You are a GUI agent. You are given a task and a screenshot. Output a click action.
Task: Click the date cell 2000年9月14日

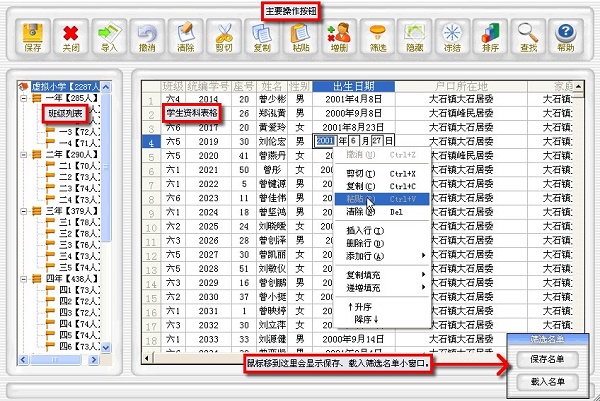coord(354,339)
